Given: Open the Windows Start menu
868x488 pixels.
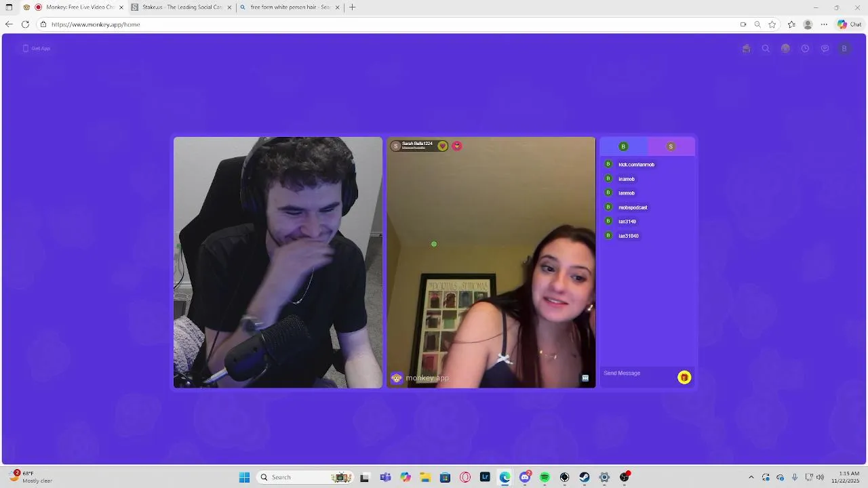Looking at the screenshot, I should coord(244,477).
